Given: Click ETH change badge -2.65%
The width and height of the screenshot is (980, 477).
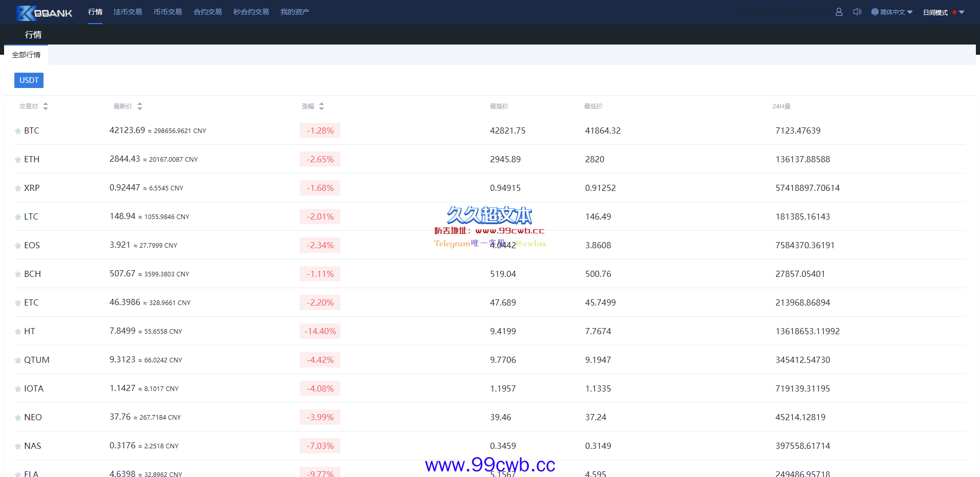Looking at the screenshot, I should [x=320, y=159].
